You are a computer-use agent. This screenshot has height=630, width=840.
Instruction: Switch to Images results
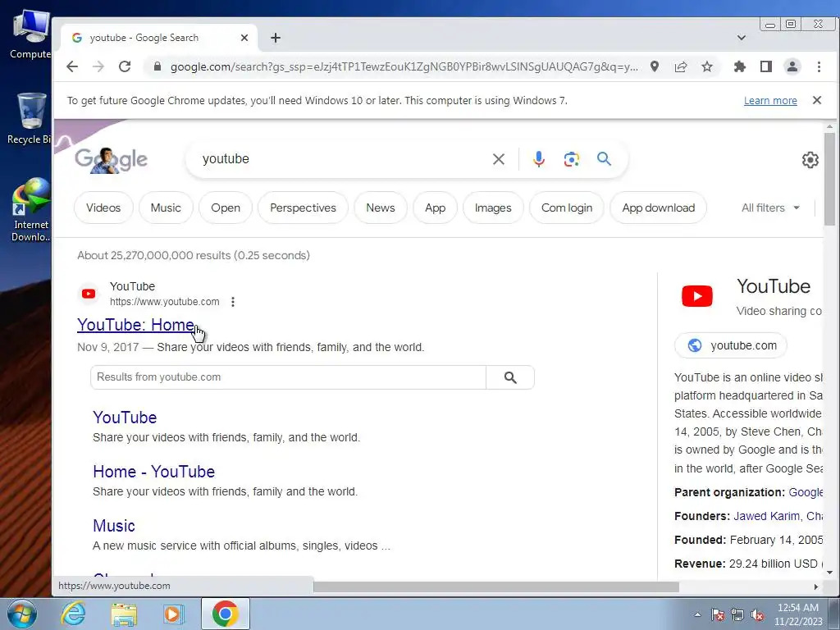coord(493,208)
